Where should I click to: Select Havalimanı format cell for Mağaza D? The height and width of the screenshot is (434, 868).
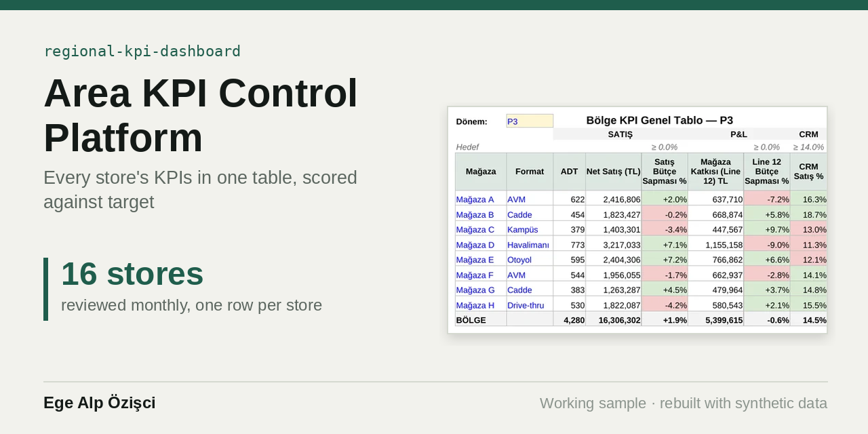528,245
